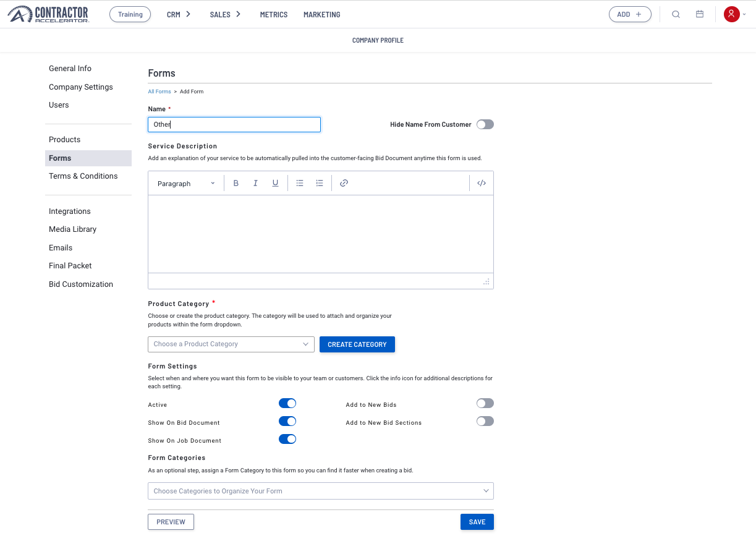Insert a numbered list
756x541 pixels.
pyautogui.click(x=320, y=183)
